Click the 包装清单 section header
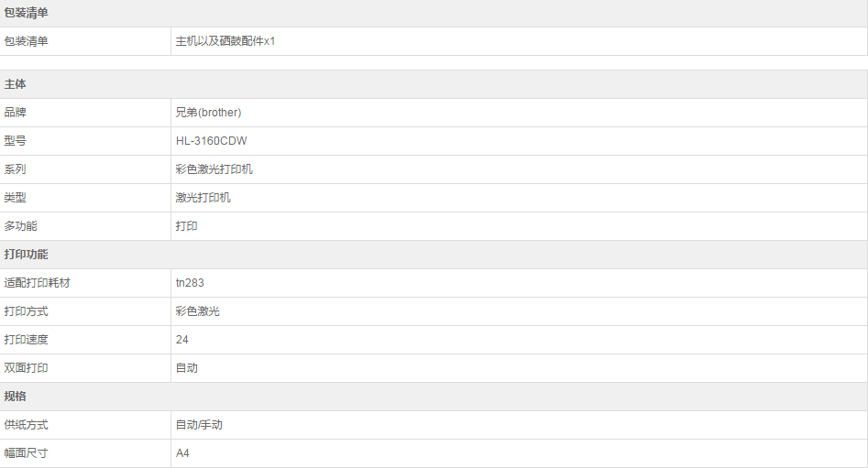Viewport: 868px width, 468px height. click(x=27, y=13)
